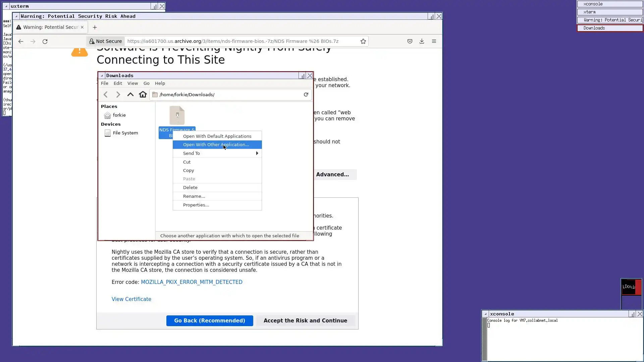Select File System in Devices sidebar

click(x=125, y=133)
